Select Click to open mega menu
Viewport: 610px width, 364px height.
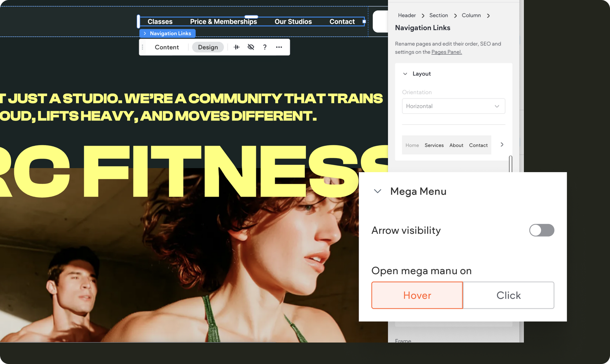click(x=508, y=295)
